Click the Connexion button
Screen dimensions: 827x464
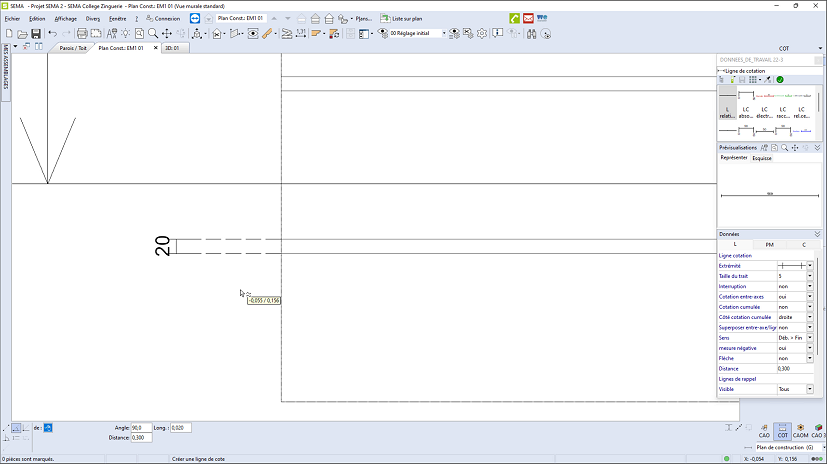point(163,18)
